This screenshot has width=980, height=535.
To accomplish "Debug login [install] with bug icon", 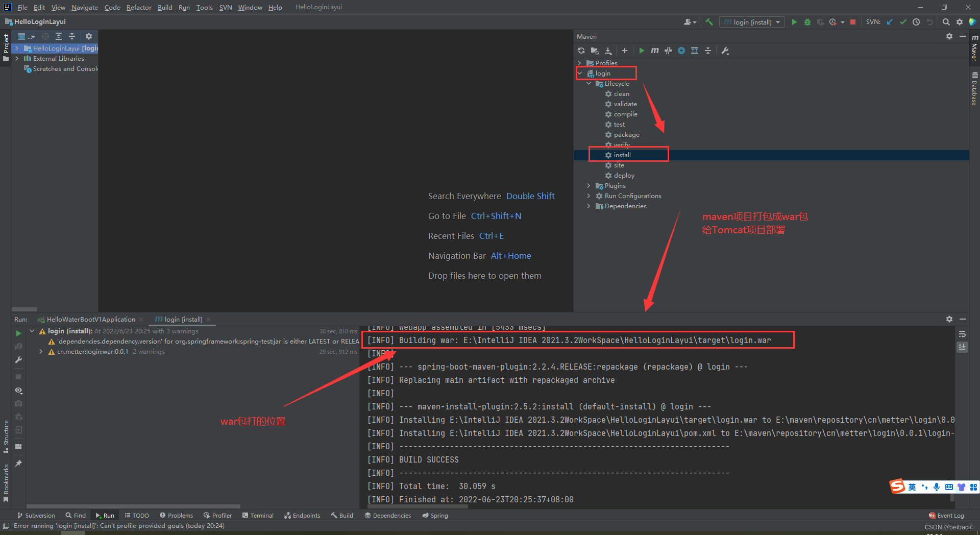I will click(x=807, y=22).
